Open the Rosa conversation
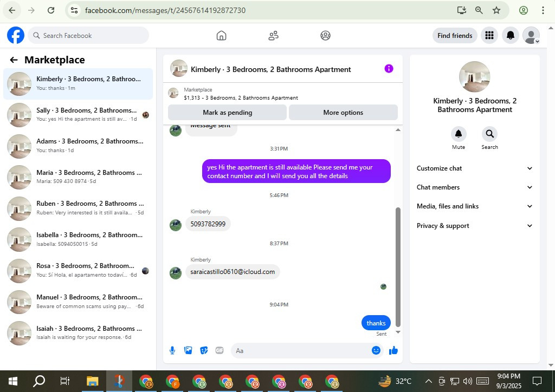The image size is (555, 392). [x=78, y=270]
